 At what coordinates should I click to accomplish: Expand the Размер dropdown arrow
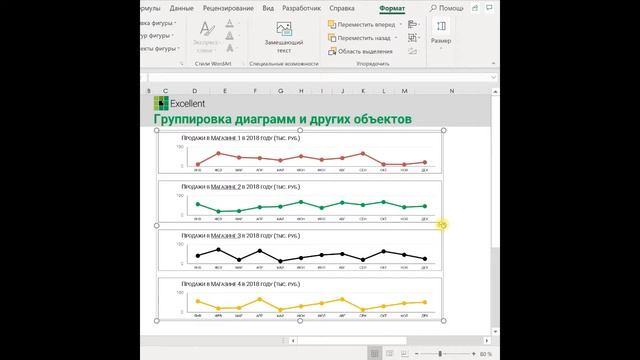tap(441, 49)
